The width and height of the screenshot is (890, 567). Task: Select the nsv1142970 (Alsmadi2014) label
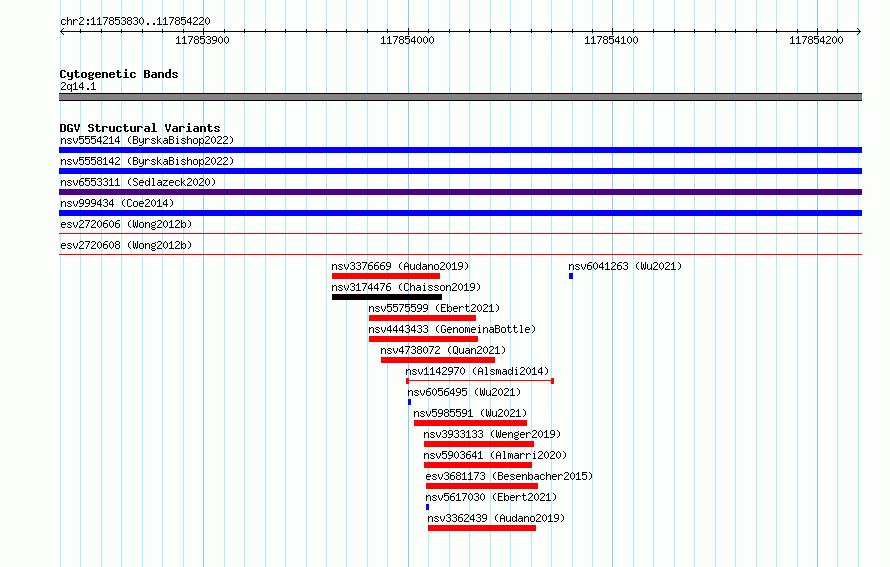(x=477, y=371)
